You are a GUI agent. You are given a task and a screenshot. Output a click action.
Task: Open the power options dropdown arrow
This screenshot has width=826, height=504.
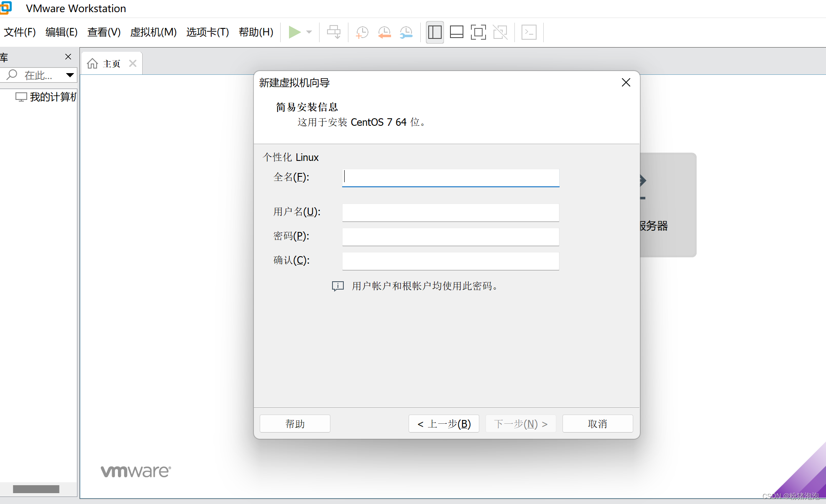309,32
